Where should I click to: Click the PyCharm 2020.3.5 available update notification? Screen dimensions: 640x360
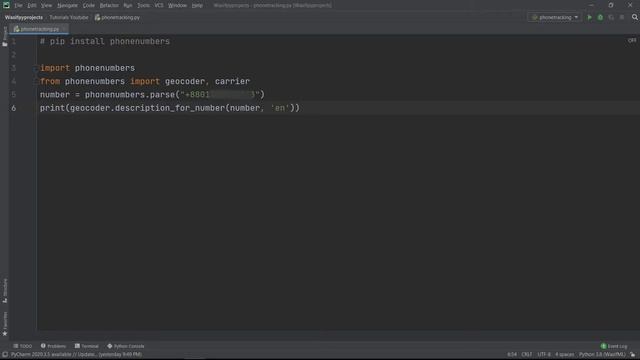(x=76, y=354)
